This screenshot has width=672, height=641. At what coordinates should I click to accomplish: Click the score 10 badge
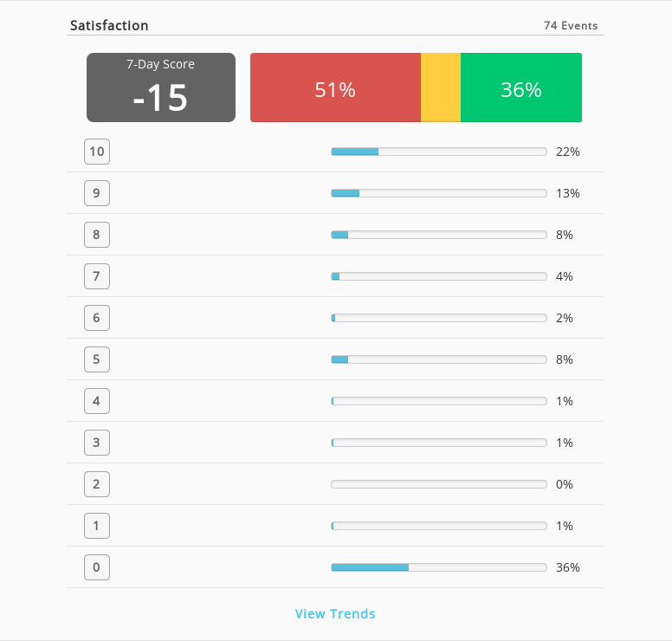click(97, 152)
